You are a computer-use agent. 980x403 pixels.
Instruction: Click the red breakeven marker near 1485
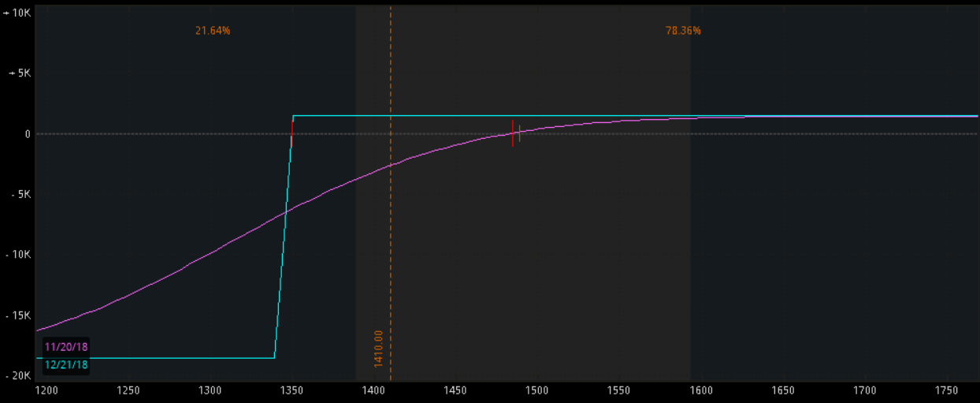513,133
